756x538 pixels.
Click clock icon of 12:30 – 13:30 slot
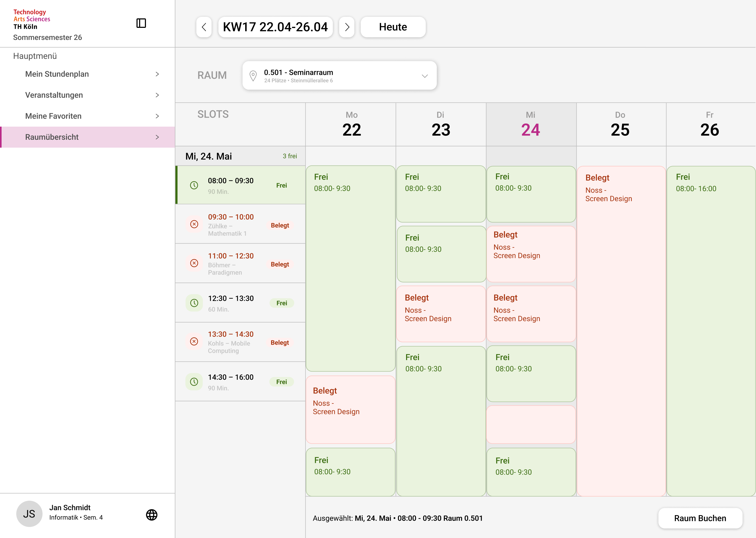click(194, 303)
